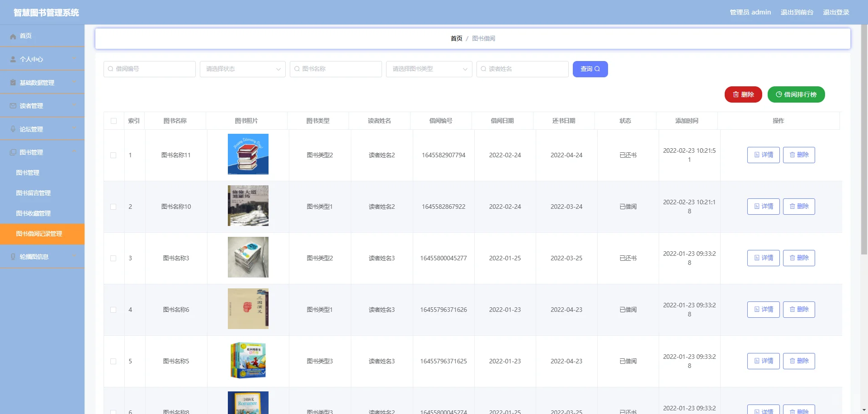Open the book cover thumbnail for 图书名称6
Image resolution: width=868 pixels, height=414 pixels.
pyautogui.click(x=248, y=309)
